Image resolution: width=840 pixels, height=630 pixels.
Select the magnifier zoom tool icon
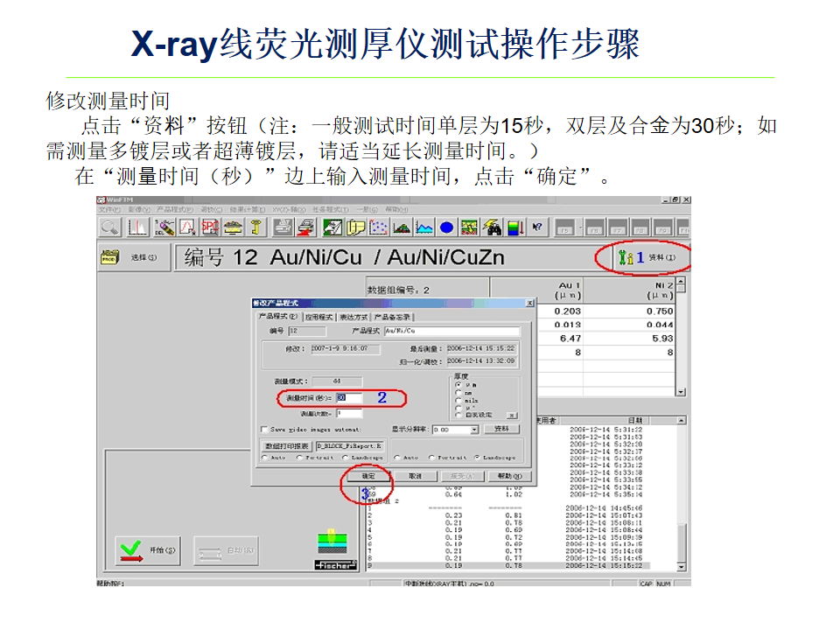click(109, 227)
